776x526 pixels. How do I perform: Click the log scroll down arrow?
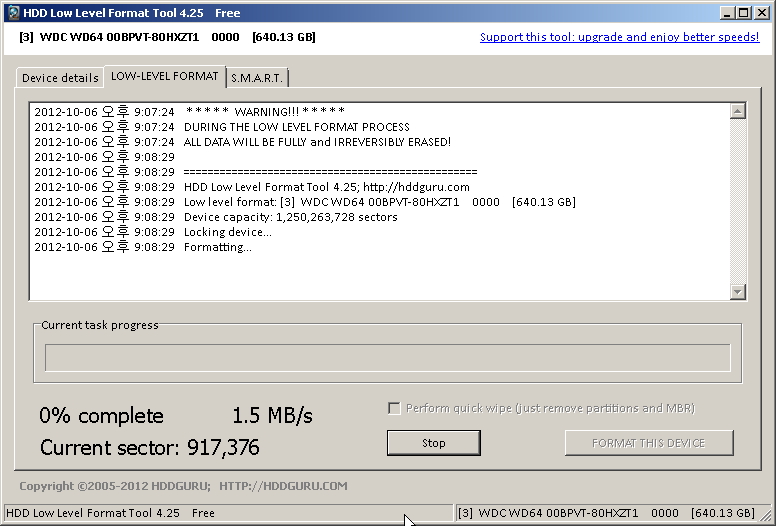[738, 291]
